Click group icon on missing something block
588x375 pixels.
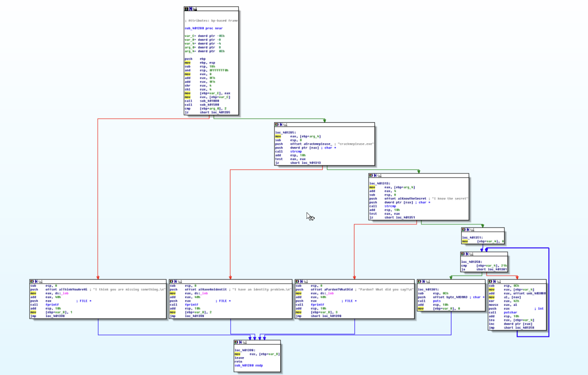41,281
